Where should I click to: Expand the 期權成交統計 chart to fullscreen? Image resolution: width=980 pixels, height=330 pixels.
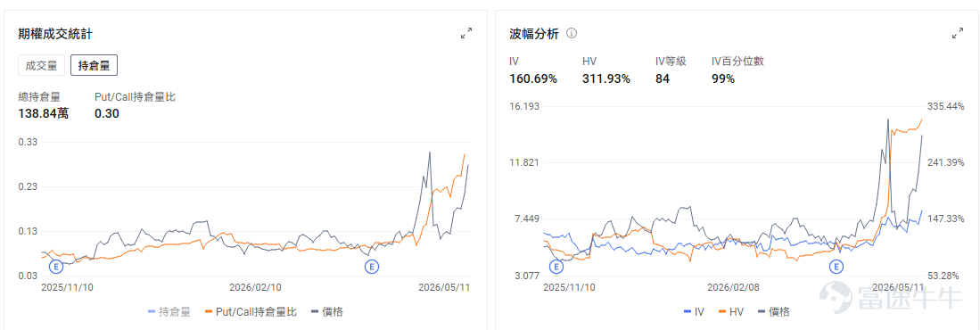(466, 34)
